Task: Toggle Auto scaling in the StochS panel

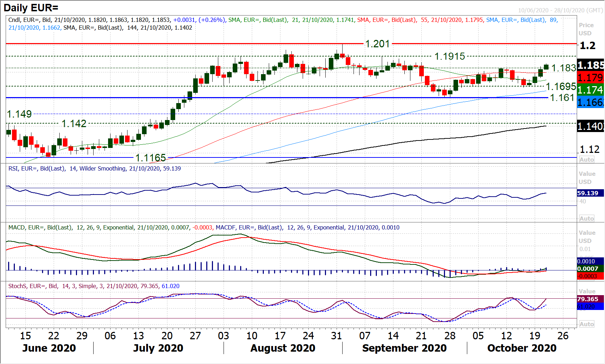Action: pyautogui.click(x=586, y=324)
